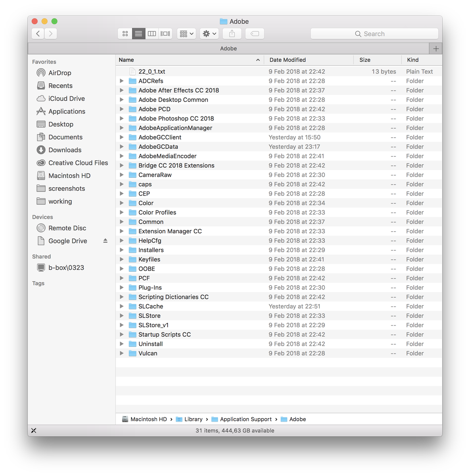The image size is (470, 476).
Task: Switch to Cover Flow view
Action: click(165, 34)
